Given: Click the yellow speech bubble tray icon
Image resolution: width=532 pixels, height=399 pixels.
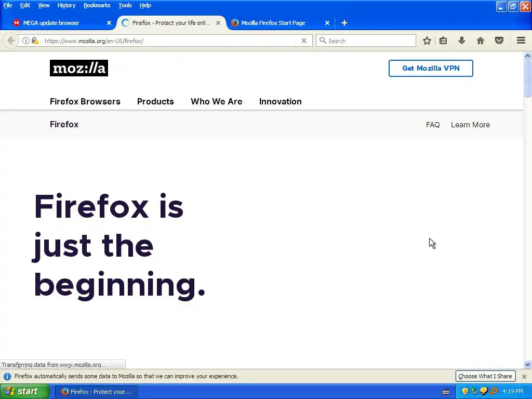Looking at the screenshot, I should pyautogui.click(x=484, y=392).
